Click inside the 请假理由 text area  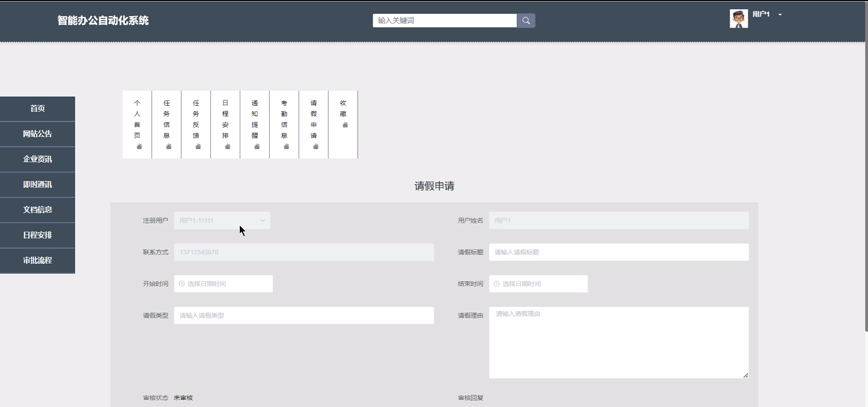(618, 342)
